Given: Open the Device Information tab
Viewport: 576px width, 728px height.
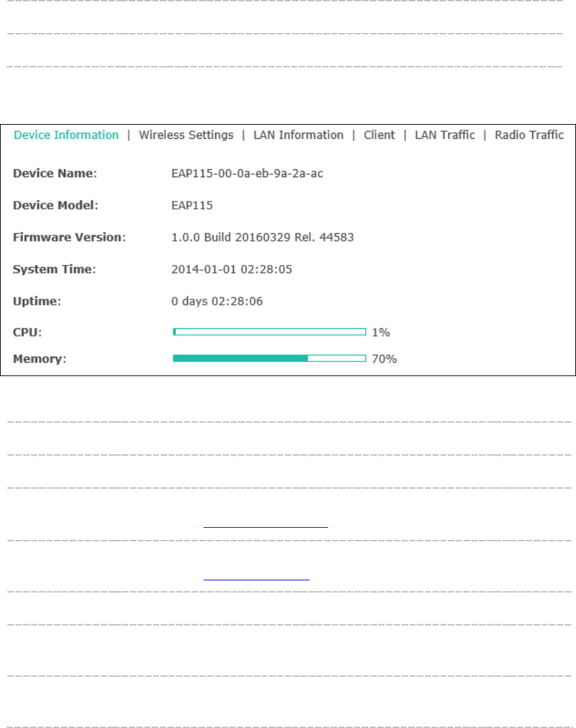Looking at the screenshot, I should [x=66, y=135].
